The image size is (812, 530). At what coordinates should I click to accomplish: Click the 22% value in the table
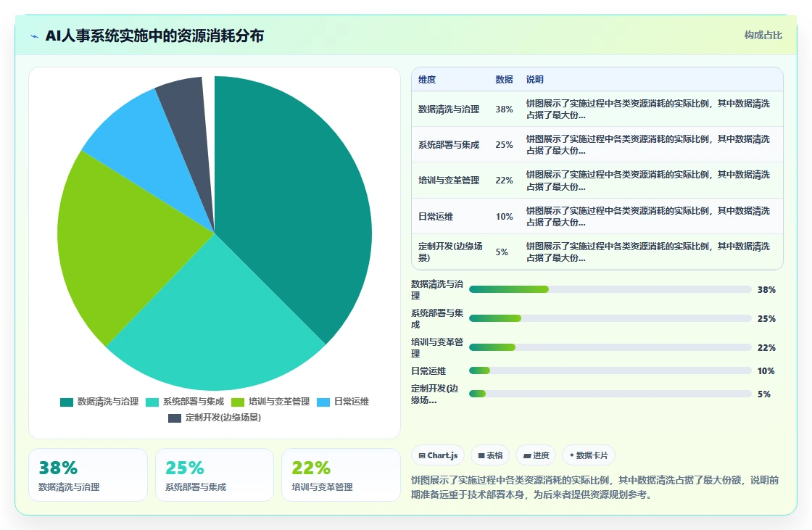pos(504,181)
